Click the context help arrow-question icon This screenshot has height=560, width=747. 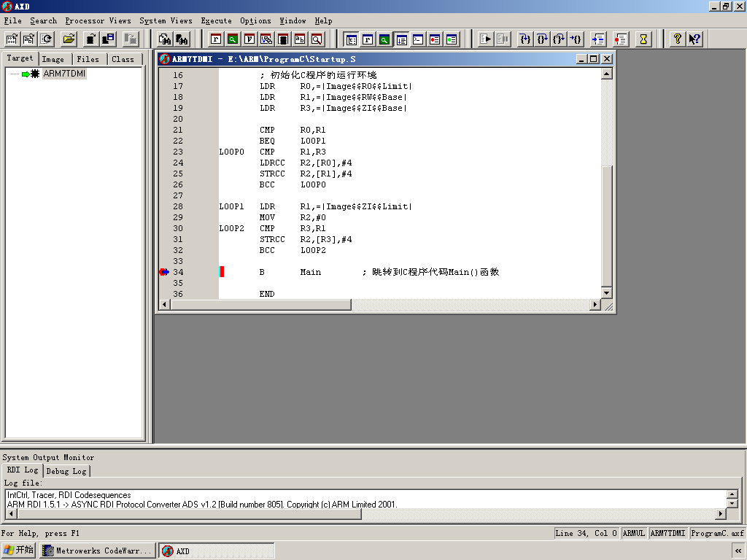[x=694, y=39]
